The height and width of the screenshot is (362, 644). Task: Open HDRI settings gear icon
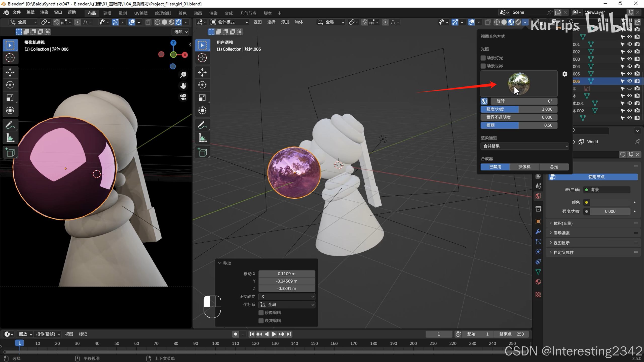pyautogui.click(x=565, y=74)
